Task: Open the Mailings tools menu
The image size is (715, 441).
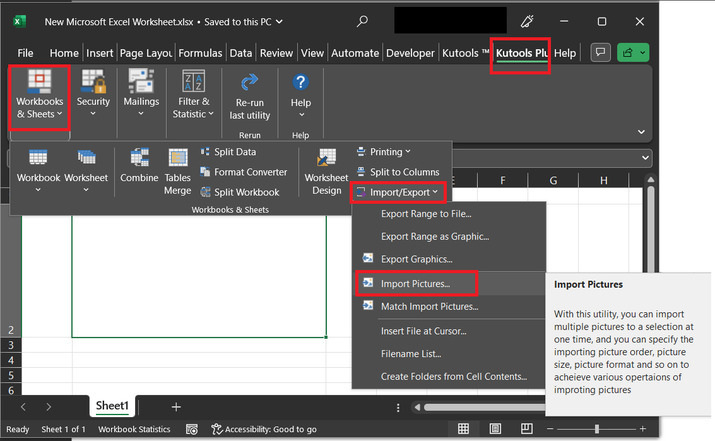Action: [x=141, y=94]
